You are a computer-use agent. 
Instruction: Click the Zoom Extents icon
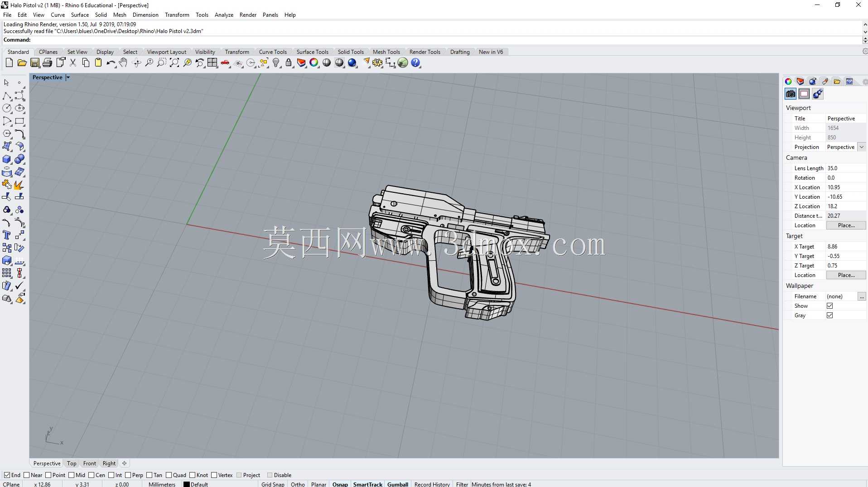[x=174, y=63]
